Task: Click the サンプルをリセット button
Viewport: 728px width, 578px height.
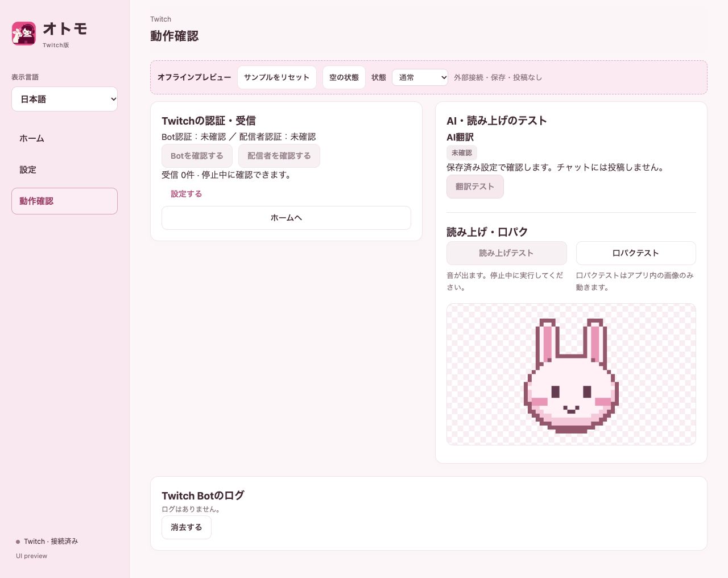Action: [276, 77]
